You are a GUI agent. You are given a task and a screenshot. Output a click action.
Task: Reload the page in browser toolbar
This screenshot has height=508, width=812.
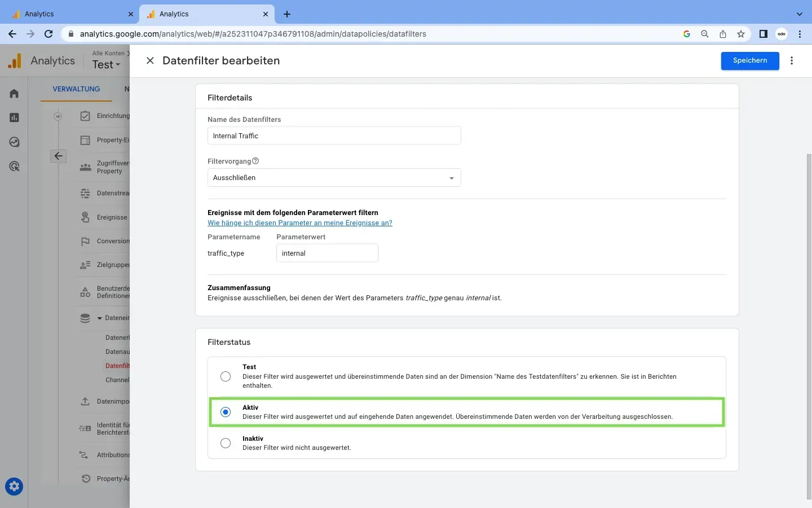coord(48,34)
